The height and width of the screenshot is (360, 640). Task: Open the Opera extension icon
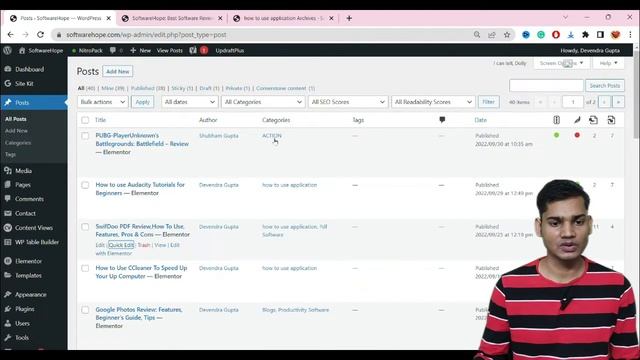[x=556, y=35]
